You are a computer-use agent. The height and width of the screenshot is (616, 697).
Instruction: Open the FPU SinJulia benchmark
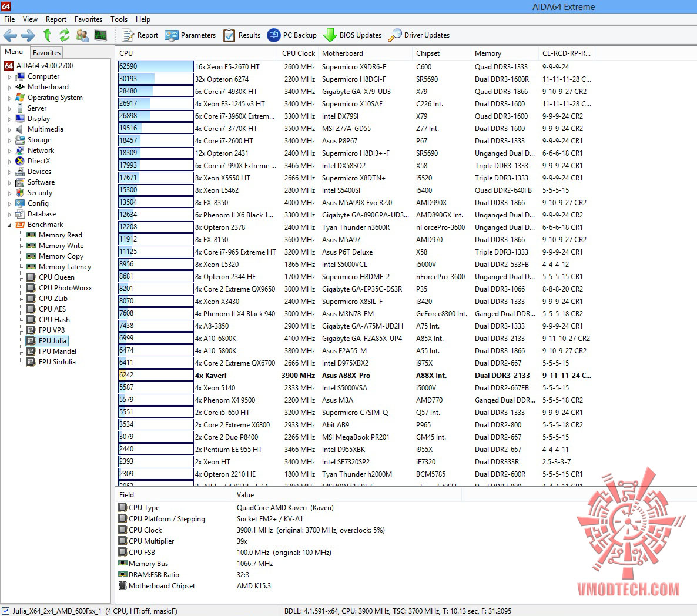[x=51, y=362]
